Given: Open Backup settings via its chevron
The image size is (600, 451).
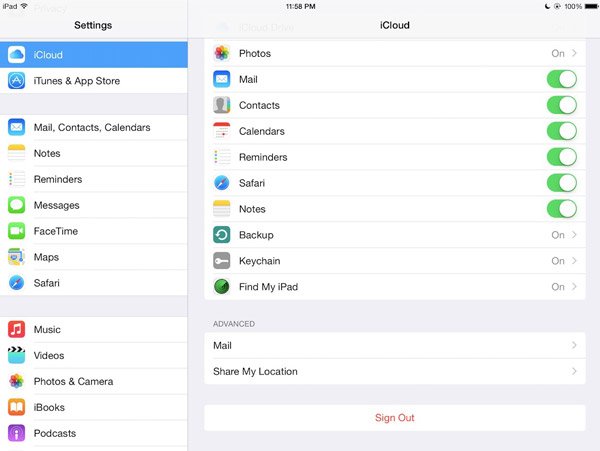Looking at the screenshot, I should [x=574, y=235].
